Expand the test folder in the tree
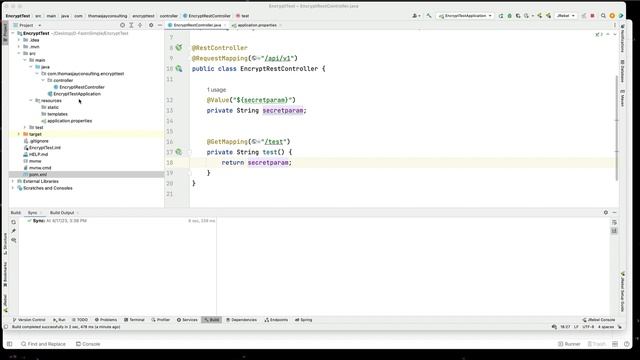 point(25,127)
